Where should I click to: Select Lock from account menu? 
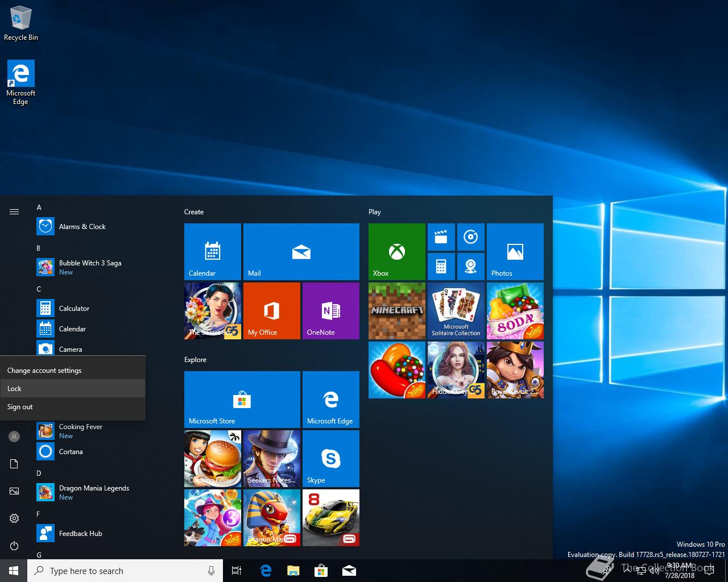coord(73,389)
